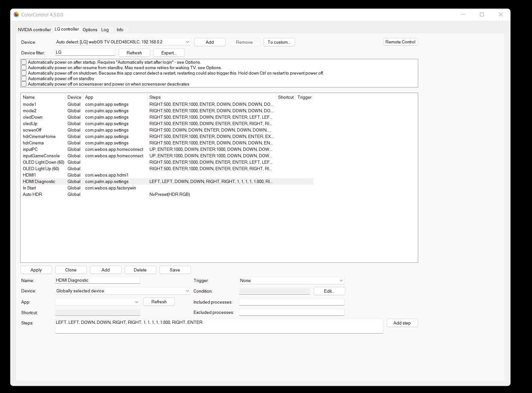
Task: Toggle power off on screensaver option
Action: point(24,84)
